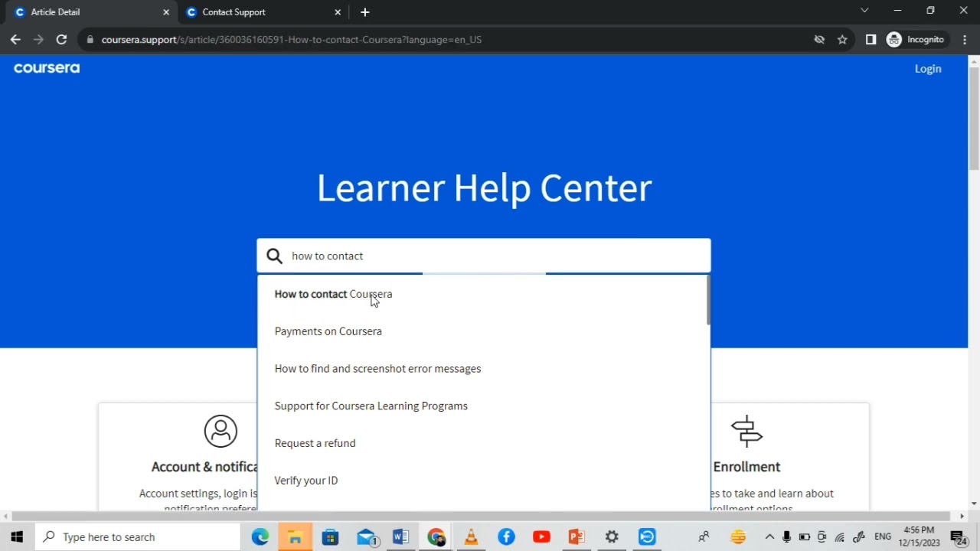Bookmark this page with the star icon
This screenshot has height=551, width=980.
(842, 40)
